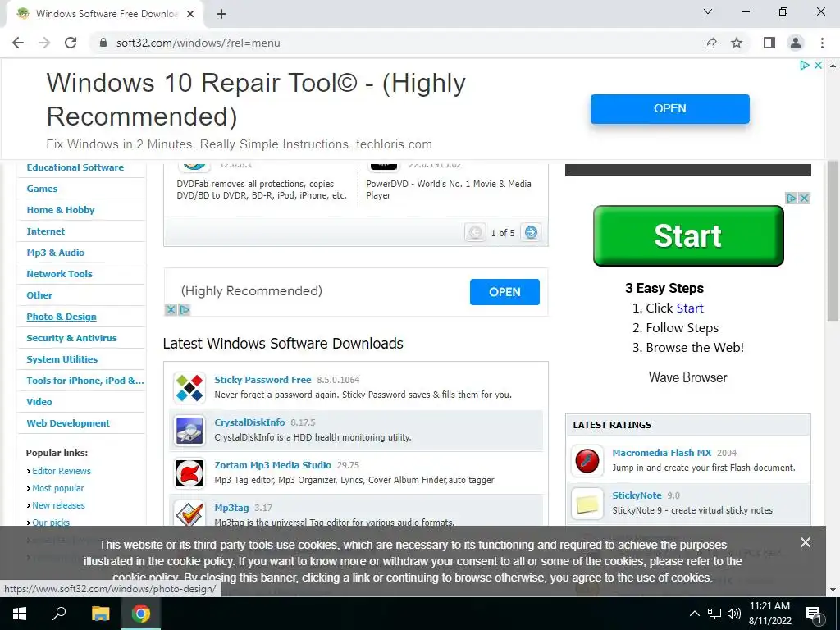Image resolution: width=840 pixels, height=630 pixels.
Task: Open File Explorer from the taskbar
Action: [x=100, y=614]
